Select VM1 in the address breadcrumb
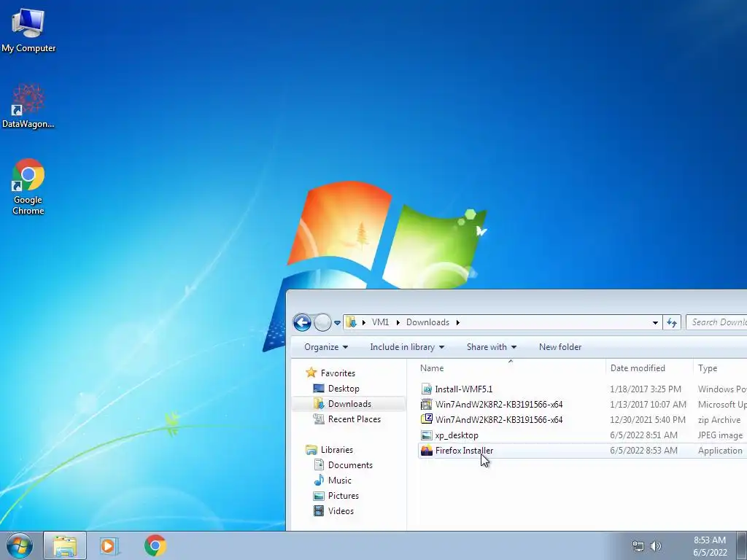The width and height of the screenshot is (747, 560). tap(380, 322)
